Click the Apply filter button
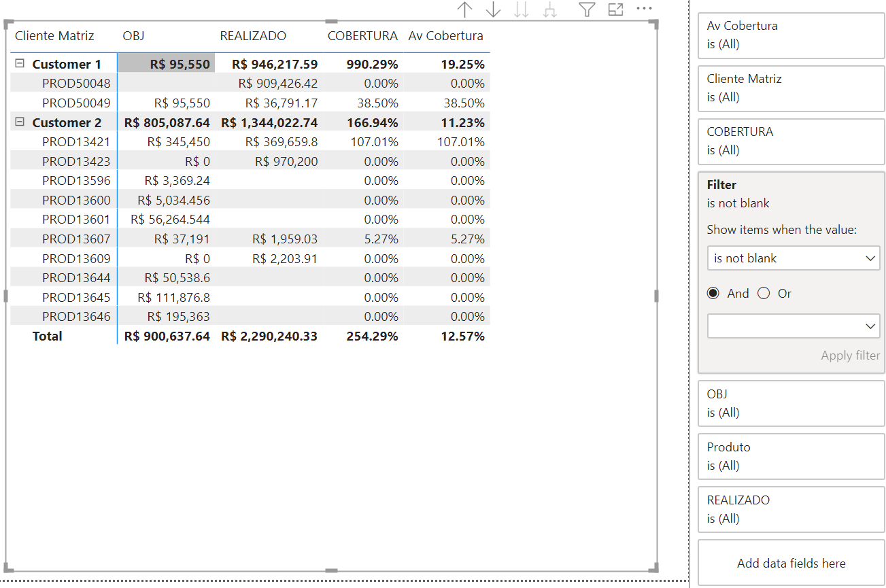886x588 pixels. coord(850,356)
